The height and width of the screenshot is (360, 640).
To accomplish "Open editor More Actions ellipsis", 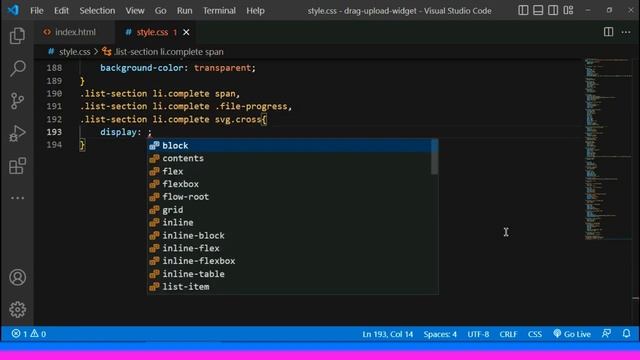I will tap(626, 32).
